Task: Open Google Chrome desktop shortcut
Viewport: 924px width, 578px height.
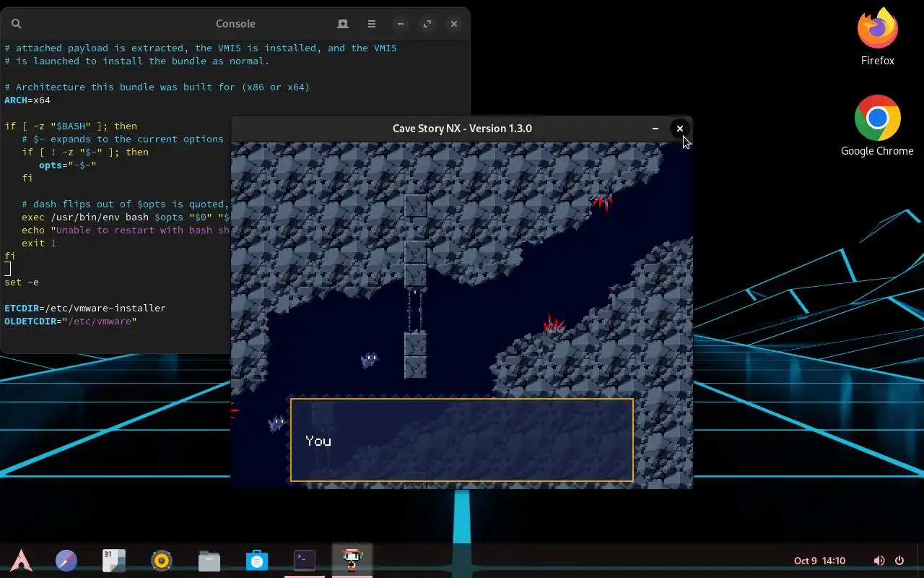Action: click(x=877, y=126)
